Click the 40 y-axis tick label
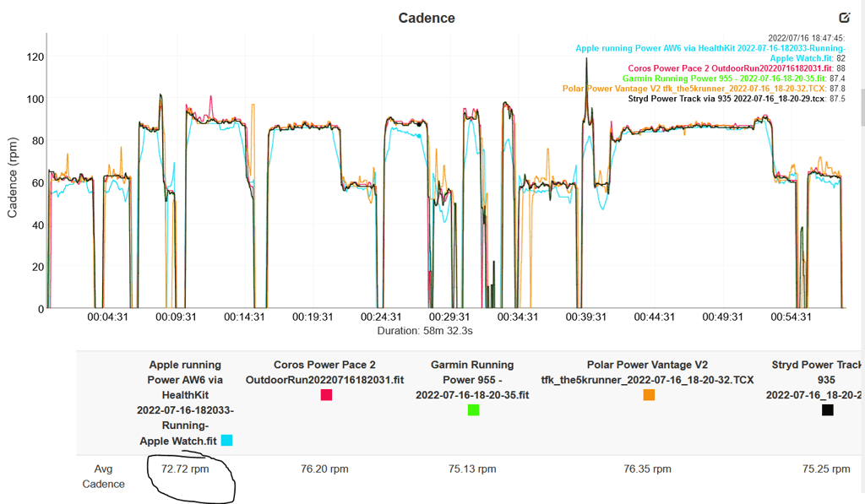The image size is (865, 504). coord(38,225)
